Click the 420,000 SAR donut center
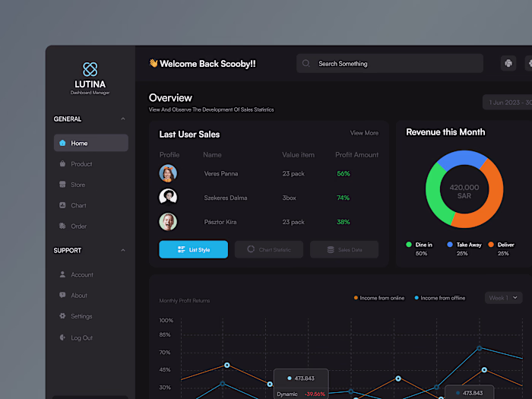The width and height of the screenshot is (532, 399). 464,192
